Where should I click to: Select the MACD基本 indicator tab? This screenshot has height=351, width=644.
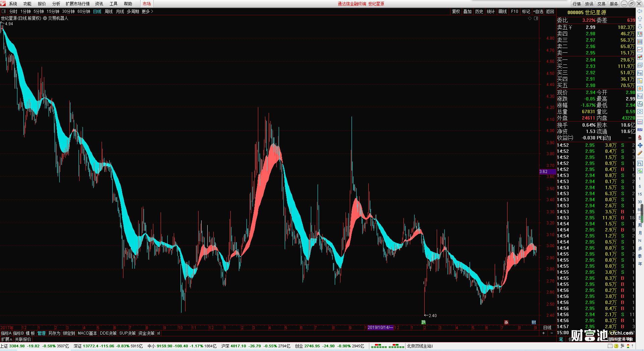(87, 333)
